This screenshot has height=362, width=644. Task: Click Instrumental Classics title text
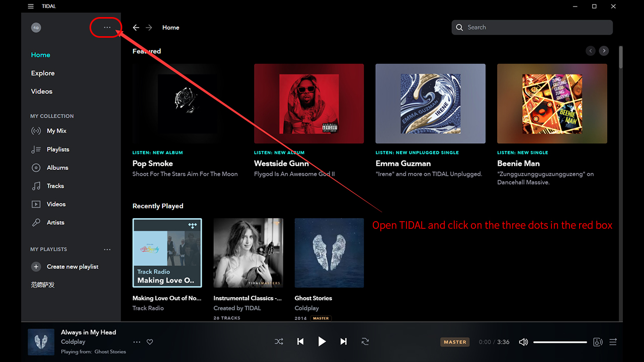(248, 298)
